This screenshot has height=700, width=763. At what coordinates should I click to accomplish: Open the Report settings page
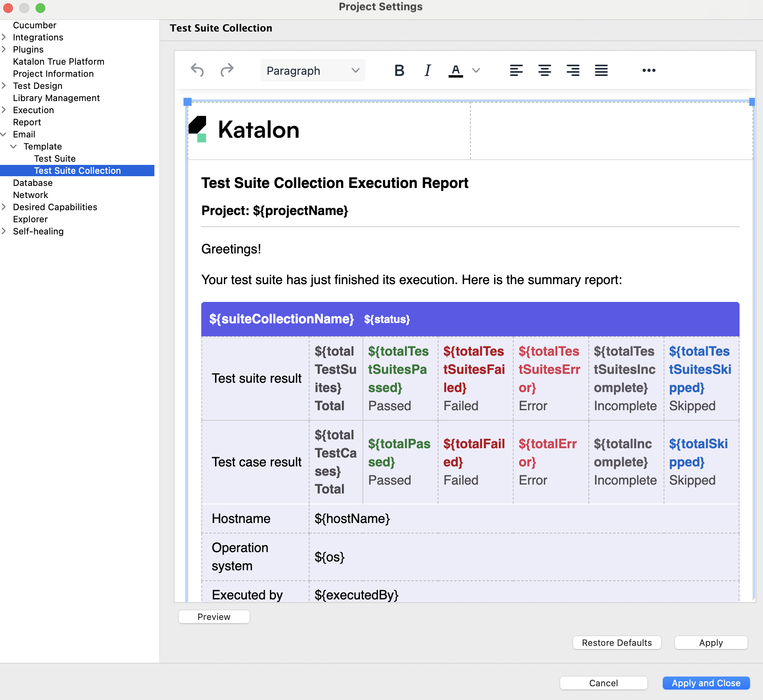(27, 122)
